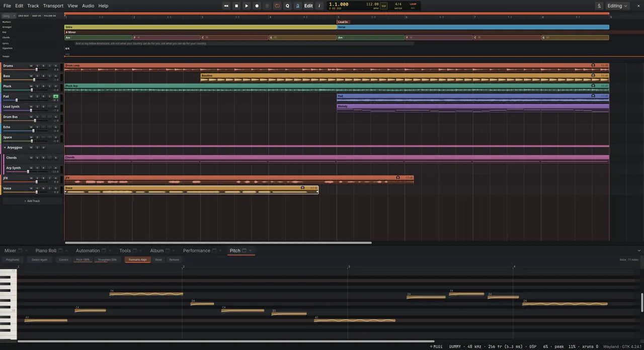Collapse the Arpeggios group triangle
The width and height of the screenshot is (644, 350).
pos(5,148)
